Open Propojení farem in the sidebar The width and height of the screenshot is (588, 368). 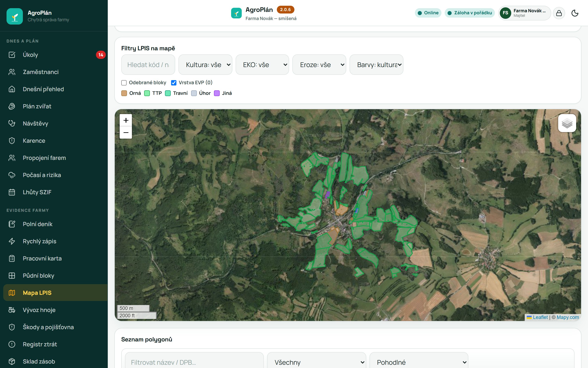tap(55, 158)
